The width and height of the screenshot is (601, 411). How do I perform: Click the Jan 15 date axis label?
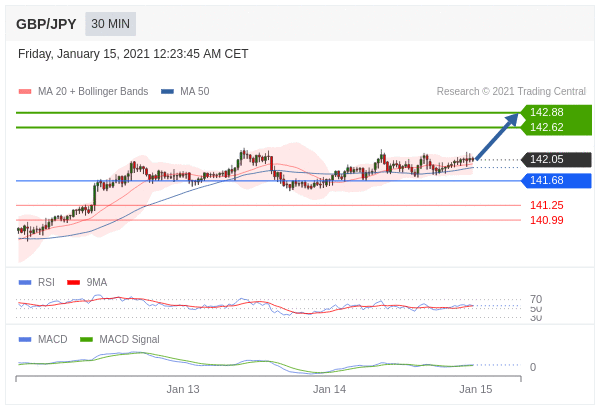[475, 389]
